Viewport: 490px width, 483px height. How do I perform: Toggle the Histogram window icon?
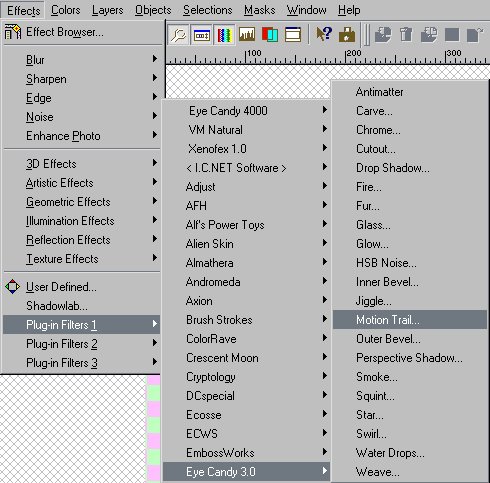(247, 34)
